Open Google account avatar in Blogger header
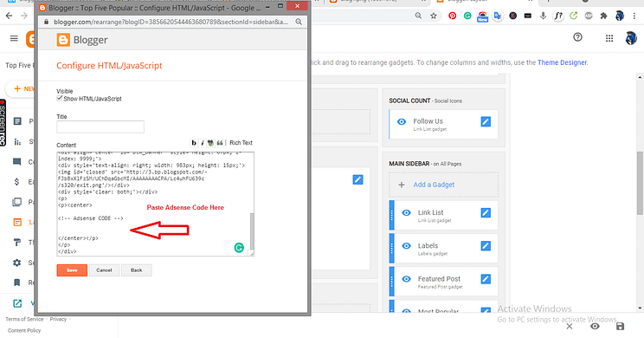The image size is (644, 338). coord(630,38)
